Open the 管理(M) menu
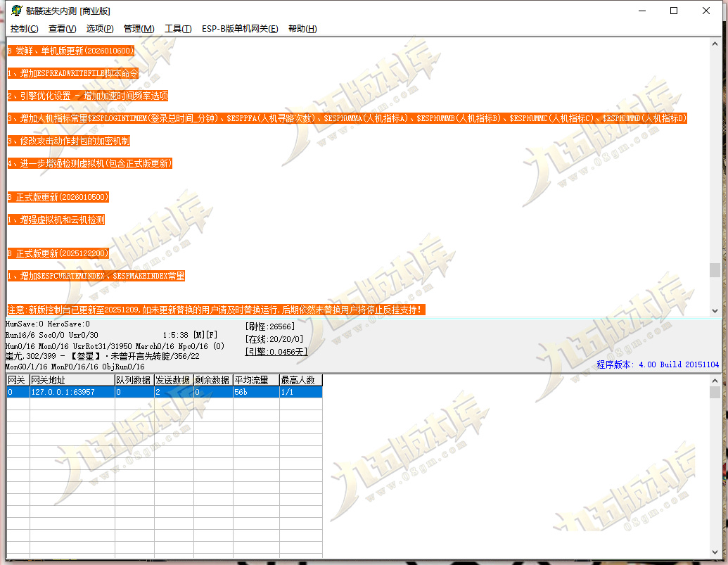This screenshot has height=565, width=728. pos(139,29)
